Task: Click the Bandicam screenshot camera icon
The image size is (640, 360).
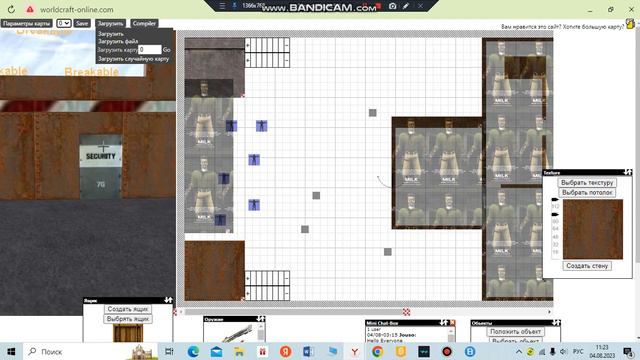Action: click(x=392, y=6)
